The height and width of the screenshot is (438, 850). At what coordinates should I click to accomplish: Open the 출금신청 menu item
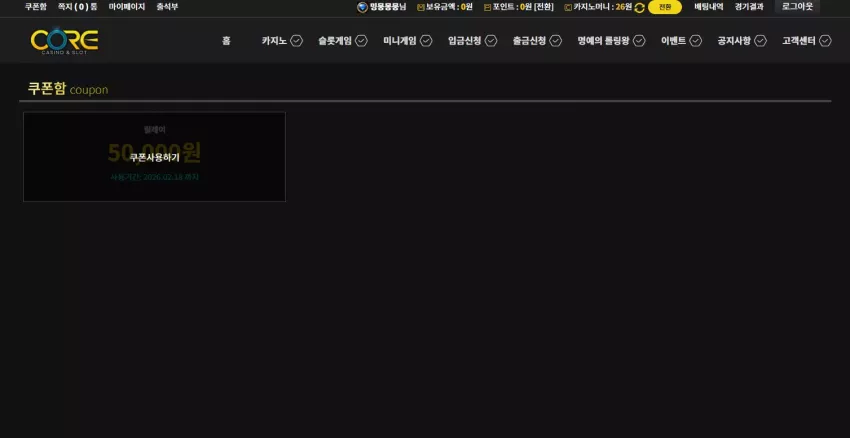(x=529, y=41)
